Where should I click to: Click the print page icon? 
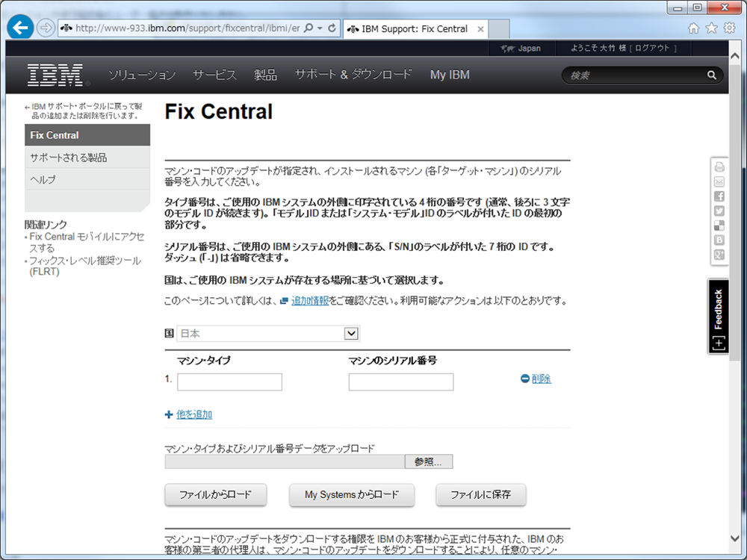719,167
